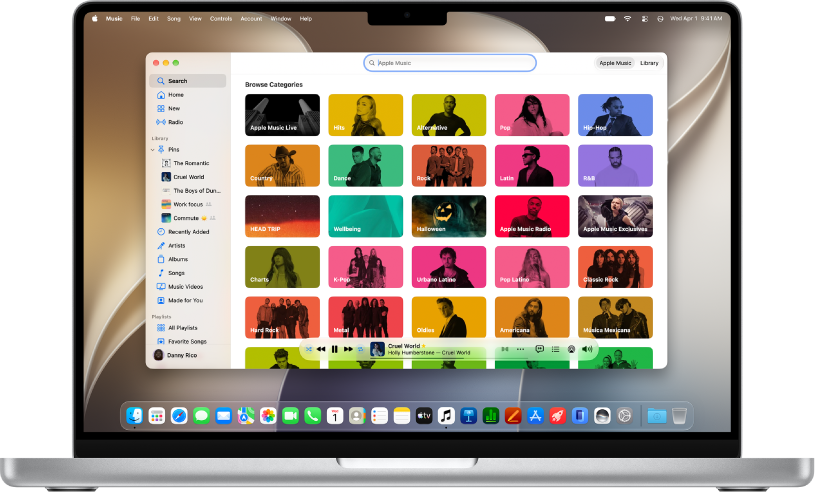The width and height of the screenshot is (818, 492).
Task: Open Photos from the Dock
Action: click(268, 416)
